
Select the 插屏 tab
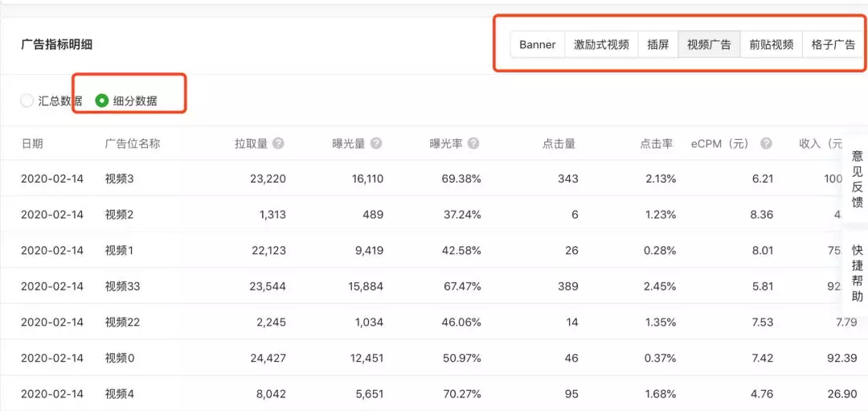(x=658, y=45)
